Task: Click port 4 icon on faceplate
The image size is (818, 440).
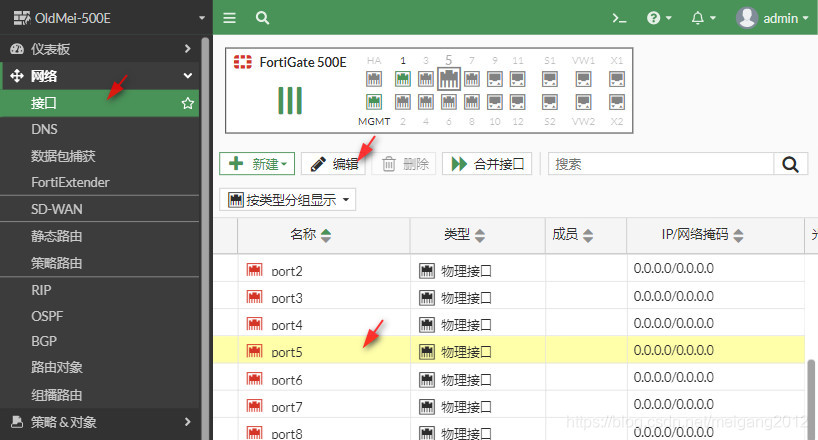Action: 426,102
